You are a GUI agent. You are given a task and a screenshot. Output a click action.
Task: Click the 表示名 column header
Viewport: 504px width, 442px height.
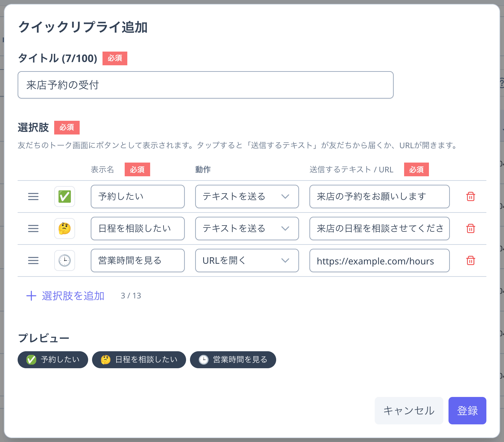[x=102, y=169]
